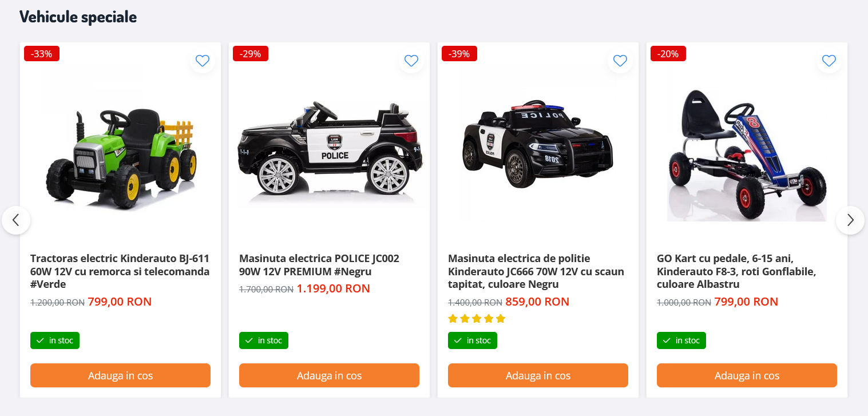Add Kinderauto JC666 police car to cart
868x416 pixels.
(x=538, y=375)
